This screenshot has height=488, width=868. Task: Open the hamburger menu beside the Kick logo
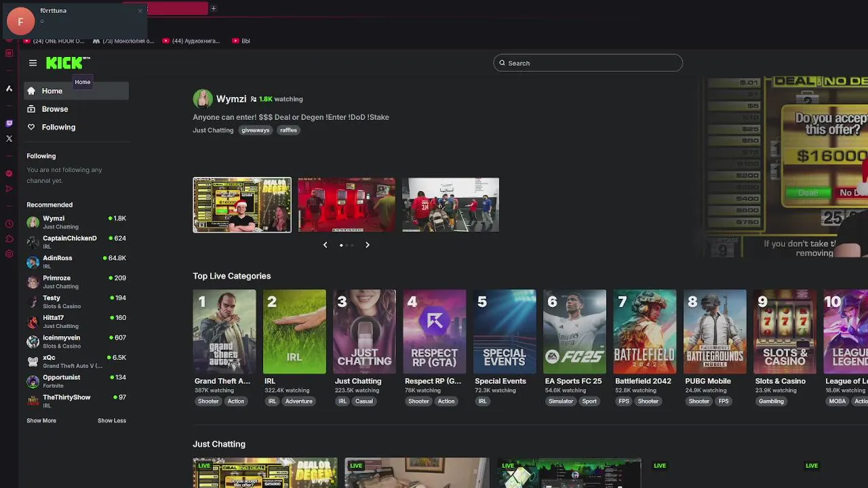pos(33,63)
